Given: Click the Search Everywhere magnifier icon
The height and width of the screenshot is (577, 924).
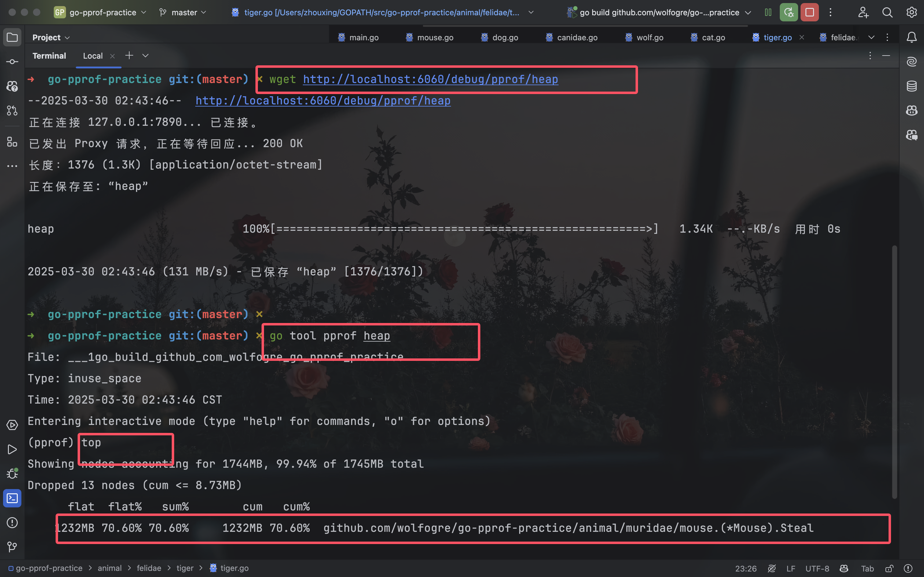Looking at the screenshot, I should pos(887,12).
